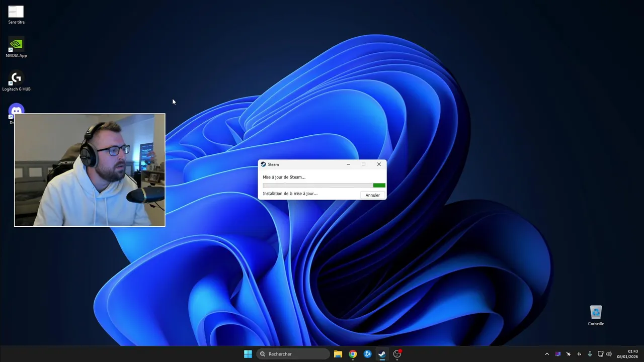Minimize the Steam updater window
The height and width of the screenshot is (362, 644).
[348, 164]
